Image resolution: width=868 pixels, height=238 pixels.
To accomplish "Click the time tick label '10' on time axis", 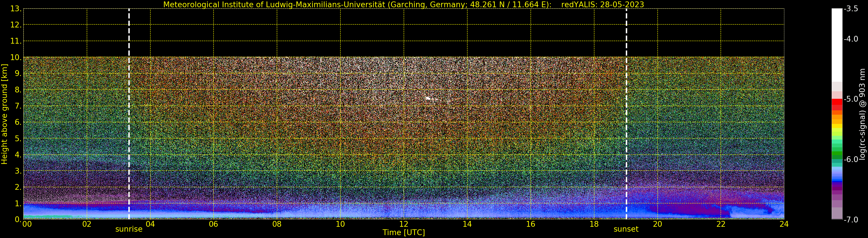I will coord(340,224).
